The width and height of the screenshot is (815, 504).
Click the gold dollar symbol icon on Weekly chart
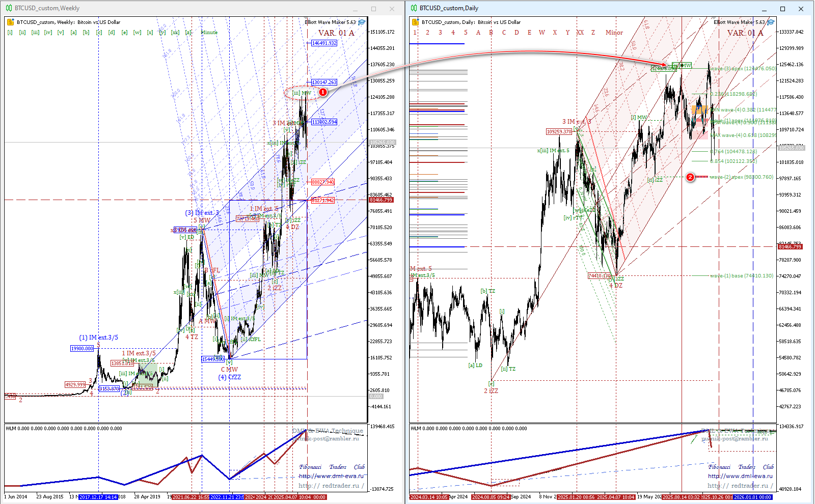(x=10, y=22)
